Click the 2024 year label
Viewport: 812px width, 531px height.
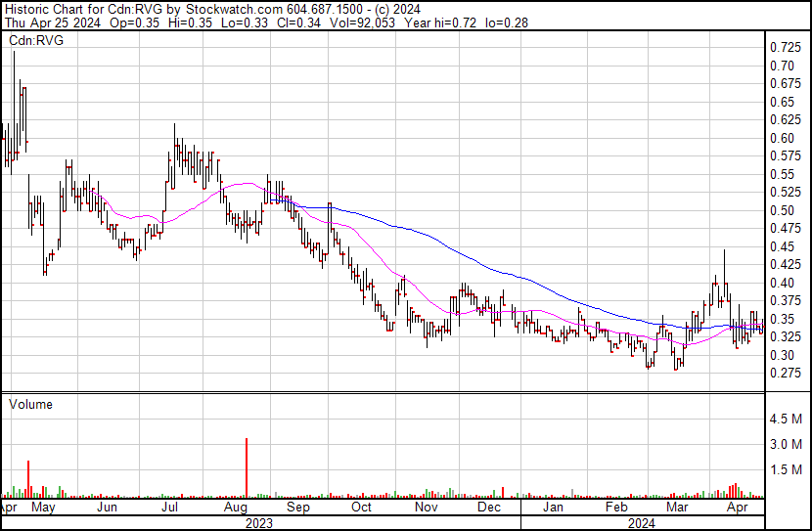[x=642, y=523]
